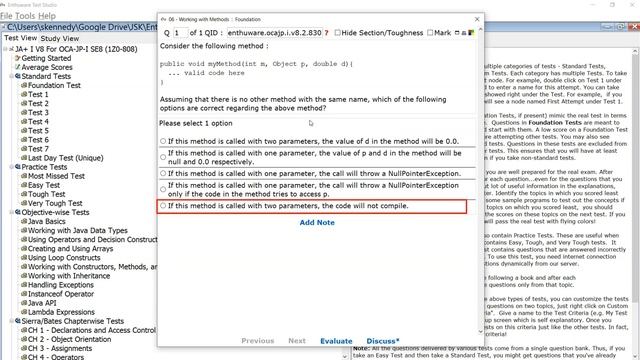The height and width of the screenshot is (360, 640).
Task: Click the small window icon next to Mark
Action: pyautogui.click(x=457, y=33)
